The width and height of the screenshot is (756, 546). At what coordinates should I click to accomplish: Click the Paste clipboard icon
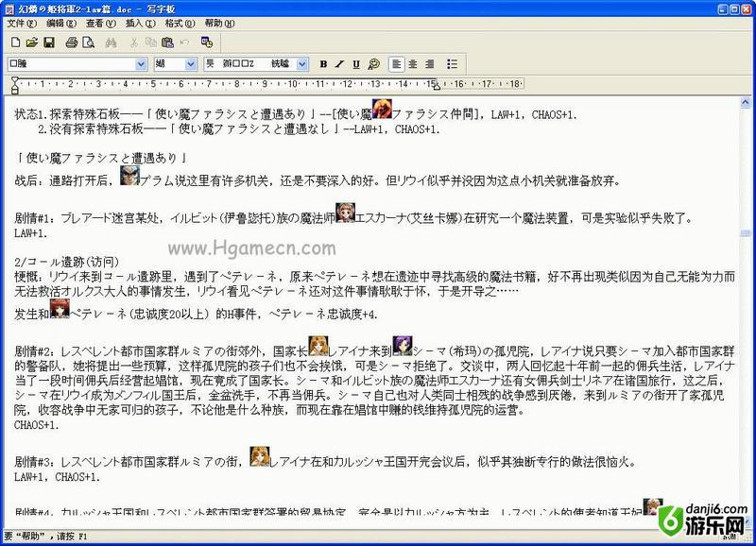click(167, 43)
